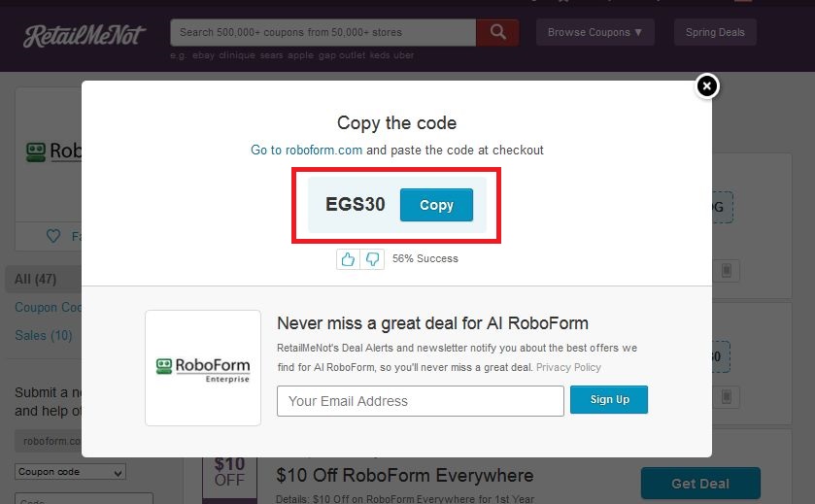
Task: Close the coupon code popup
Action: click(x=707, y=86)
